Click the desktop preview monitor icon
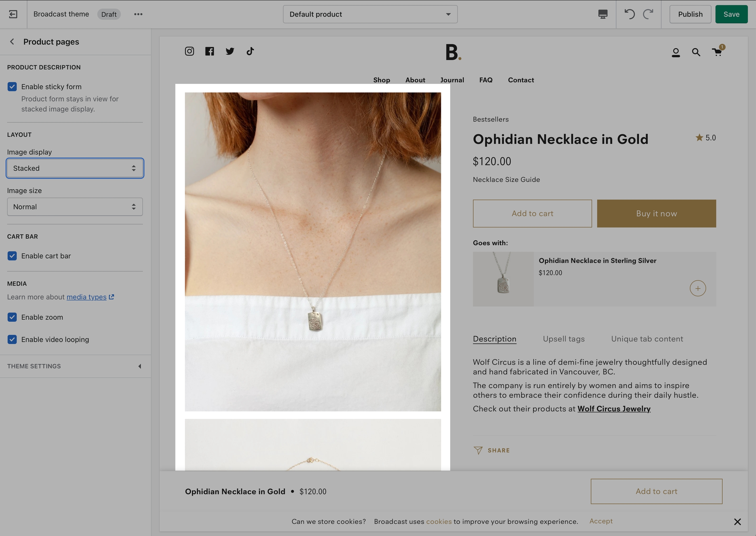 coord(603,14)
